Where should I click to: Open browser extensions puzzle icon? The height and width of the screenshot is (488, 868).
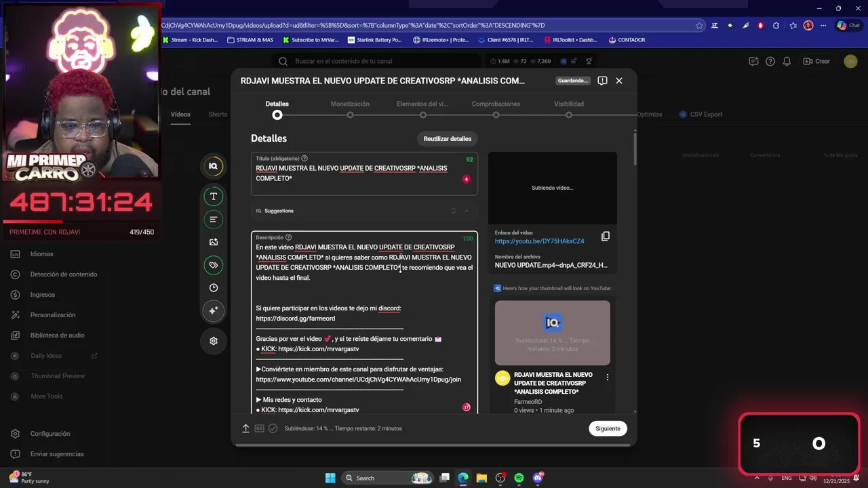click(x=776, y=26)
